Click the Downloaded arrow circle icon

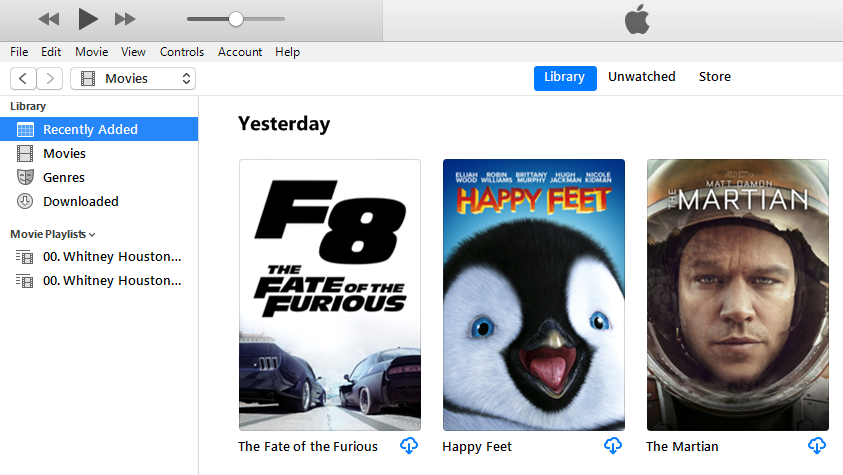click(25, 201)
